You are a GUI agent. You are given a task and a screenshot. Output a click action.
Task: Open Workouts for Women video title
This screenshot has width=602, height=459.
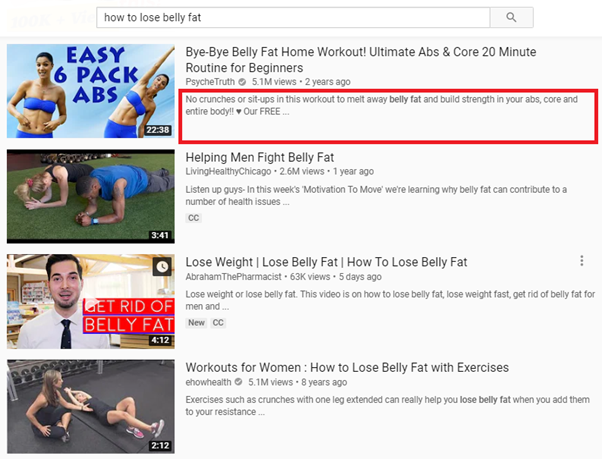(x=347, y=368)
